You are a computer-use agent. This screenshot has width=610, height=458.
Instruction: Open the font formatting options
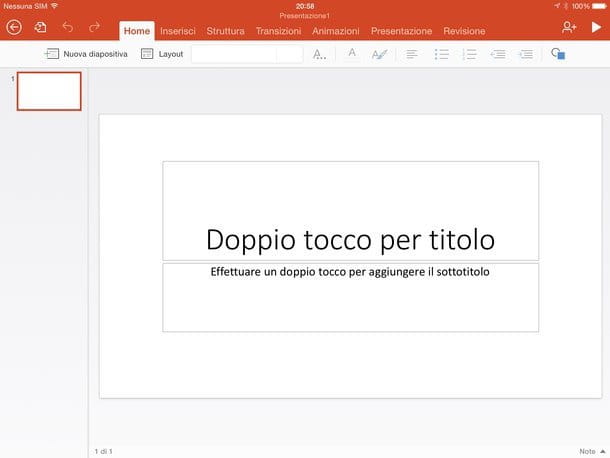click(x=319, y=54)
